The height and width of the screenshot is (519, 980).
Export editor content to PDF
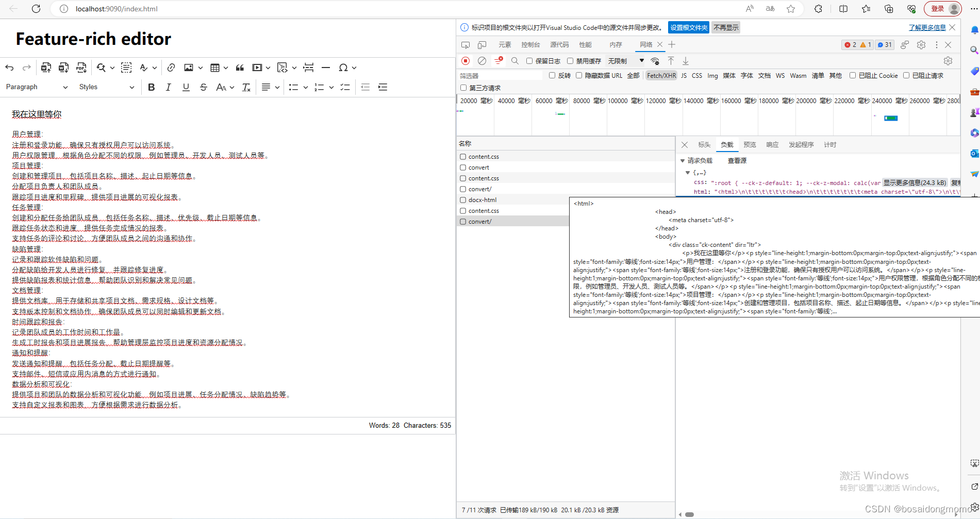click(81, 68)
